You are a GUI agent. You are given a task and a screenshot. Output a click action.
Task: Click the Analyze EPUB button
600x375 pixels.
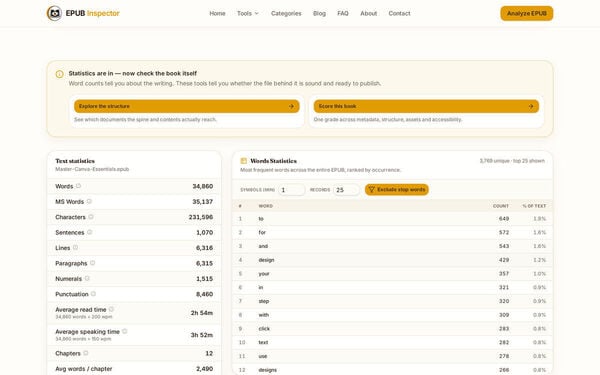click(527, 13)
